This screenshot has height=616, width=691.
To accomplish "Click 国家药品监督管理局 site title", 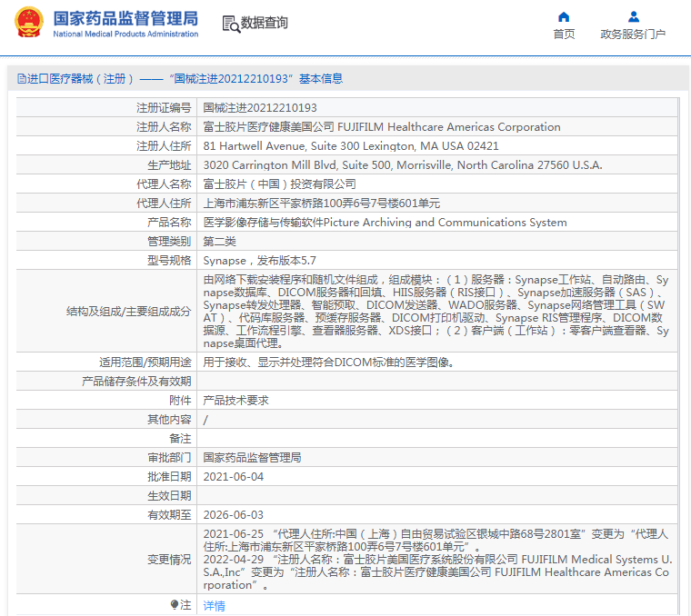I will point(125,18).
